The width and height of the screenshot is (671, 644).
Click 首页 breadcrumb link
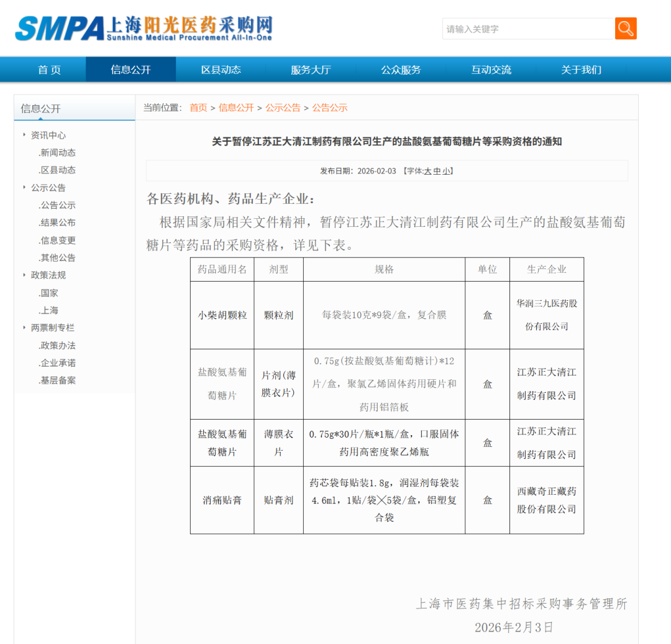point(198,108)
